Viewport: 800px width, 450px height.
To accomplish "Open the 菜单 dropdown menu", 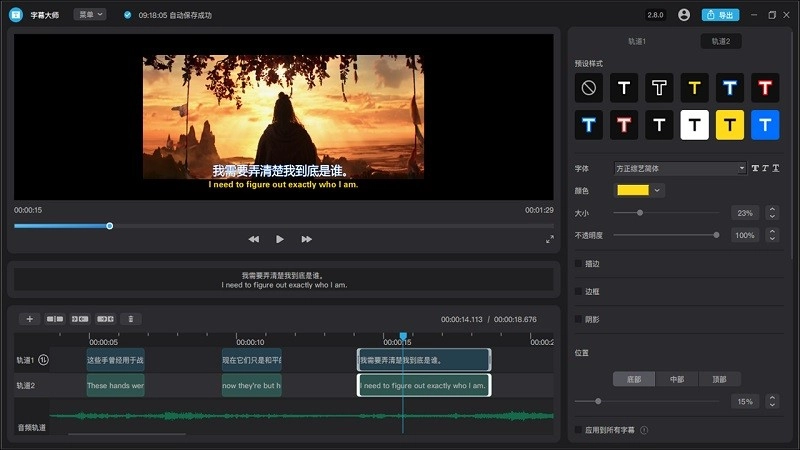I will [x=89, y=15].
